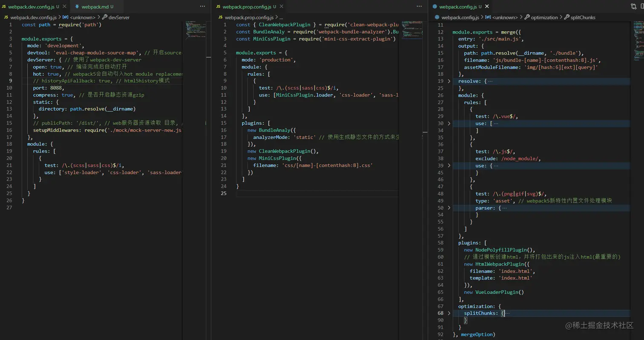Screen dimensions: 644x340
Task: Click the JS icon in webpack.prop.config.js breadcrumb
Action: pyautogui.click(x=221, y=17)
